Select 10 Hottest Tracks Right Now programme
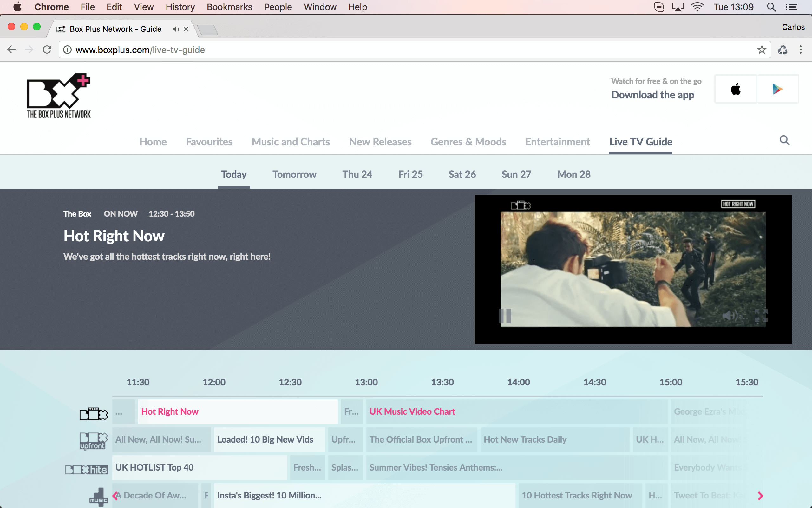This screenshot has height=508, width=812. 580,495
